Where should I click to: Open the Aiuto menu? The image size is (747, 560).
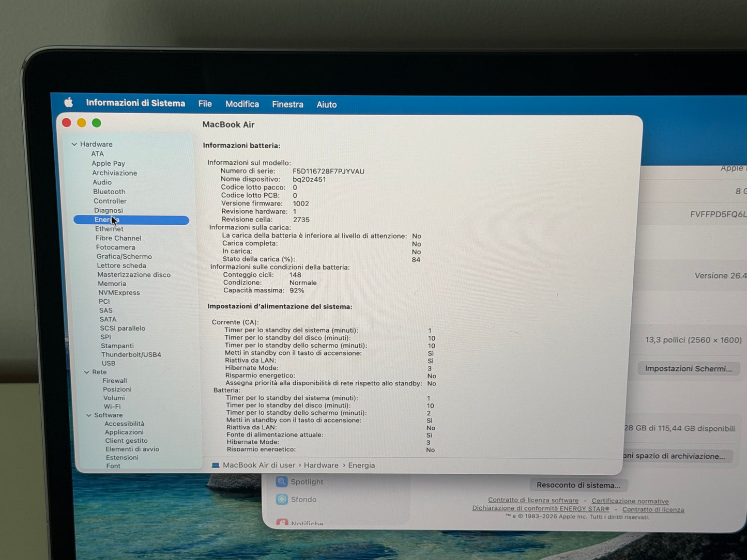[x=326, y=105]
